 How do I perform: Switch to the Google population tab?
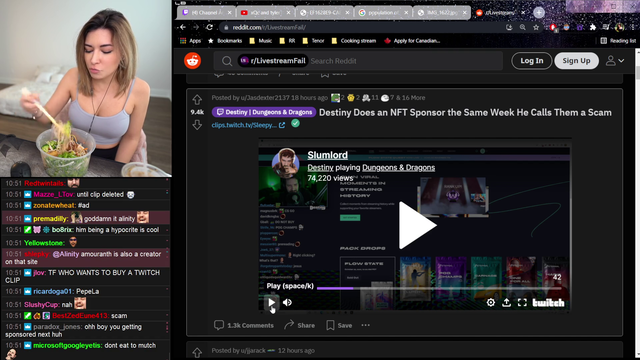[x=383, y=13]
